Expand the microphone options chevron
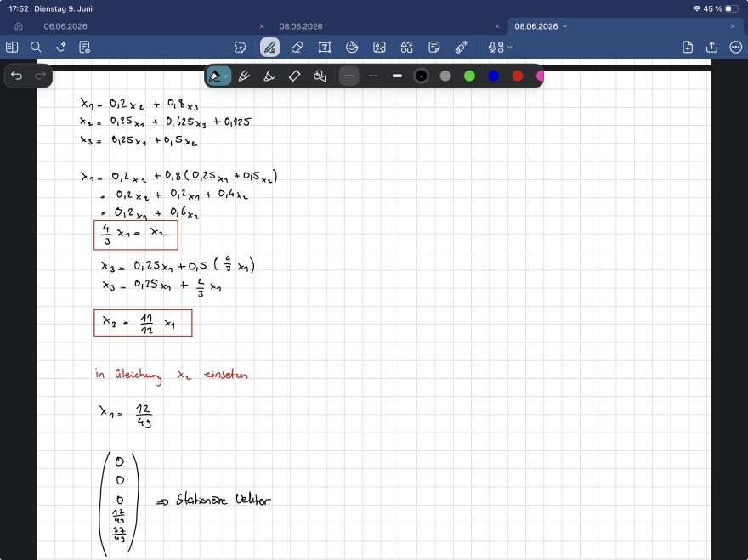 (509, 48)
